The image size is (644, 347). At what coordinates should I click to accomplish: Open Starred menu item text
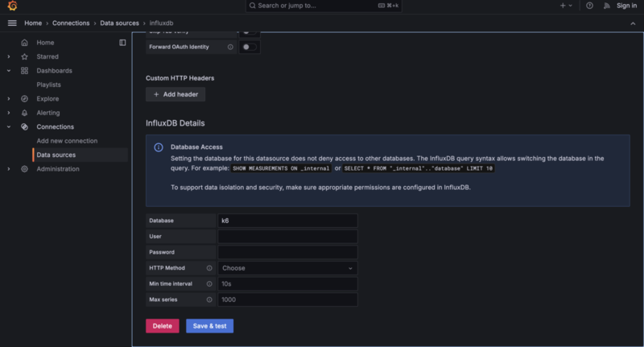47,56
